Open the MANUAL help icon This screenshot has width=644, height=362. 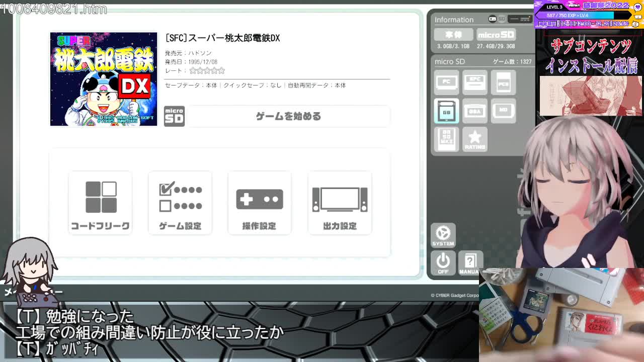[470, 263]
